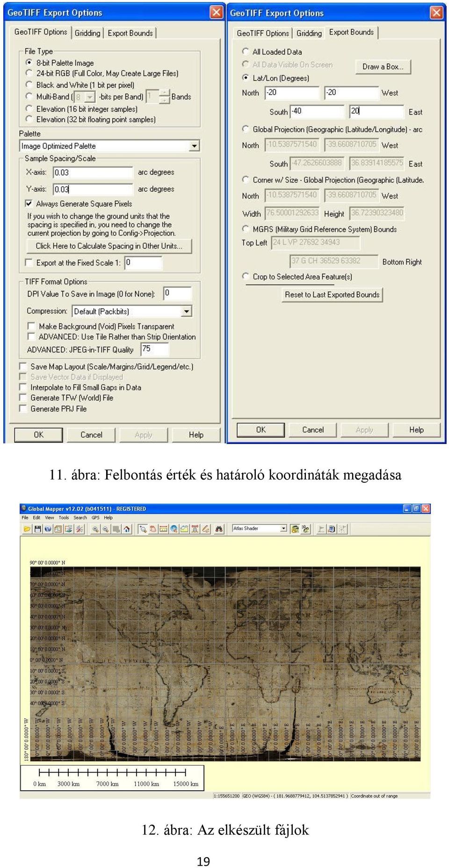Screen dimensions: 449x868
Task: Switch to GeoTIFF Options tab in right dialog
Action: pyautogui.click(x=263, y=33)
